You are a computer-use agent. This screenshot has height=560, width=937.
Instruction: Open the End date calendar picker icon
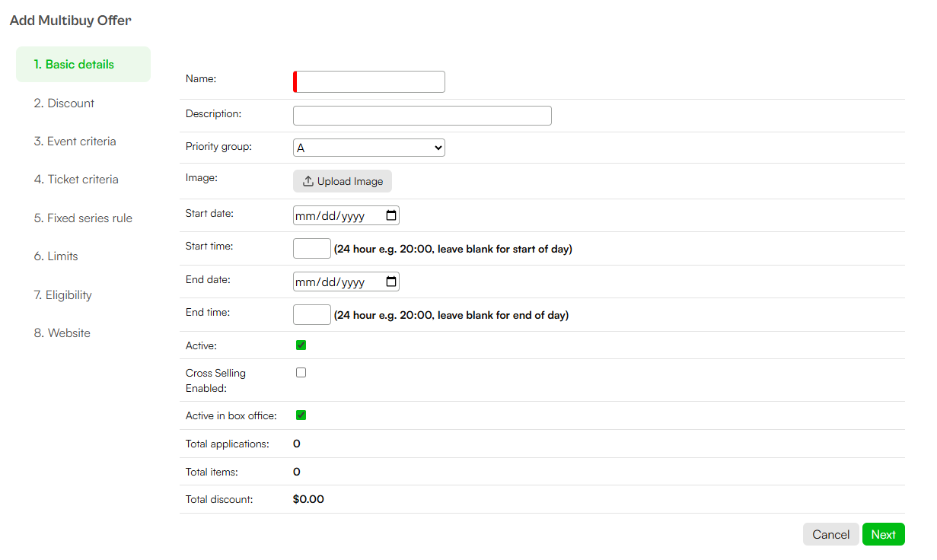click(391, 282)
